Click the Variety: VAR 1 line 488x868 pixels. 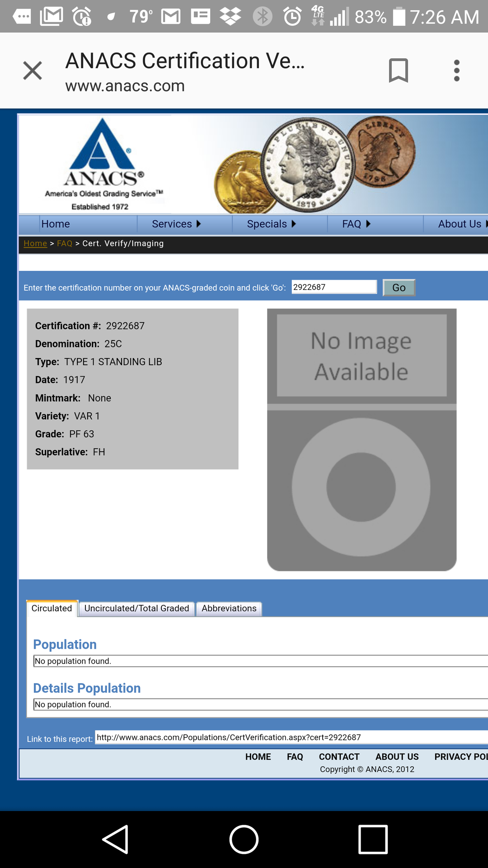[67, 416]
